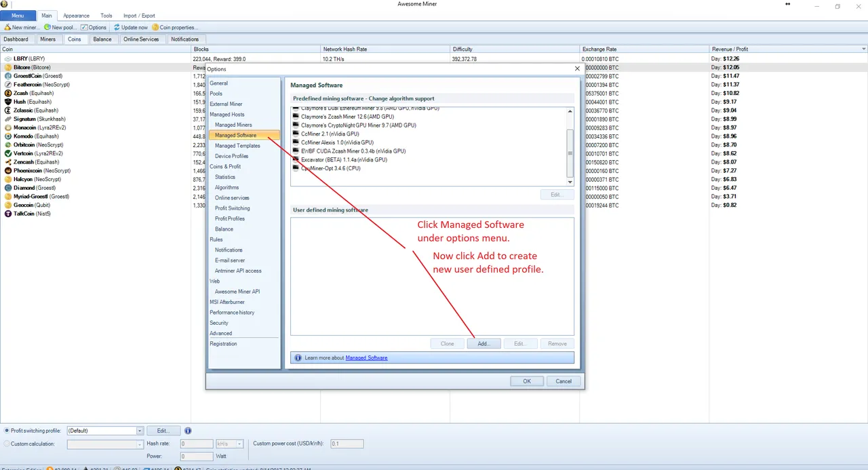Click the LBRY coin icon
868x470 pixels.
[x=7, y=59]
